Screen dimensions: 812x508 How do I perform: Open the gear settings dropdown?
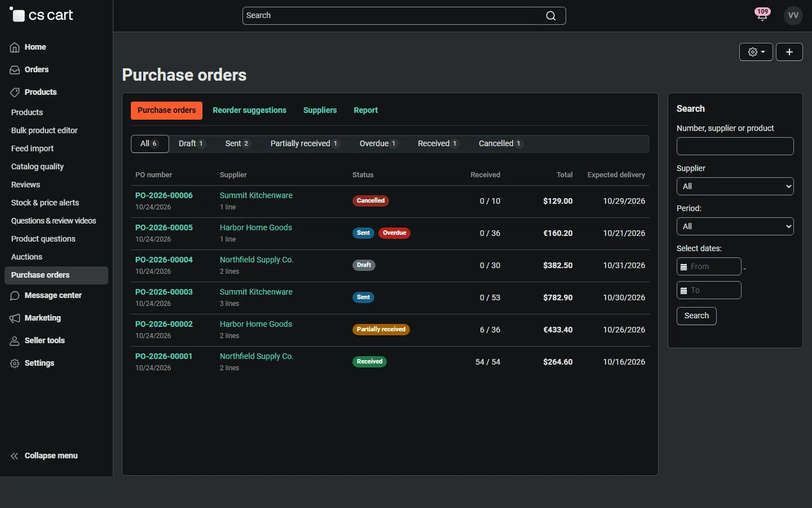756,52
